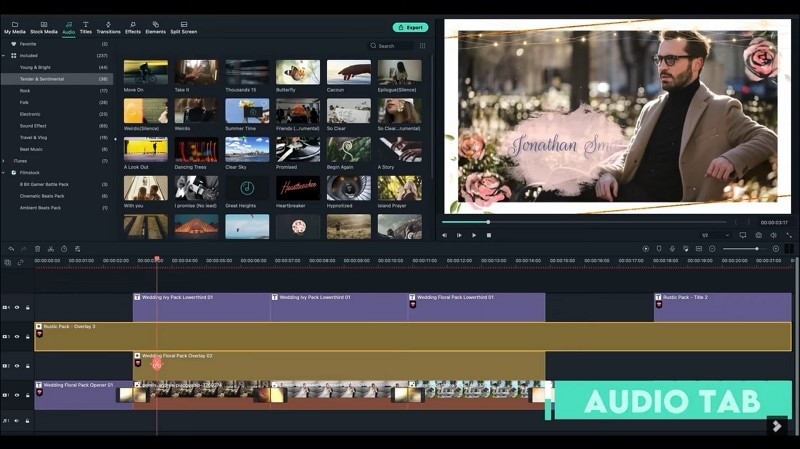
Task: Step back one frame in preview
Action: [444, 235]
